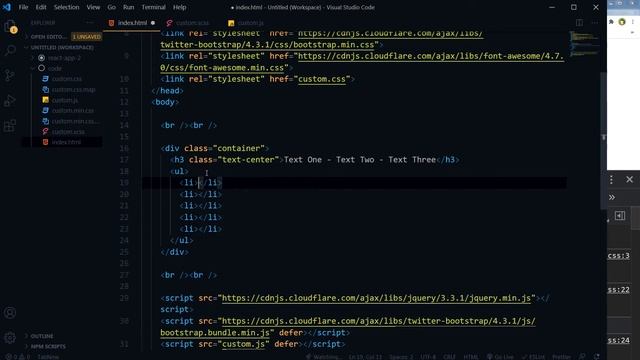640x360 pixels.
Task: Open the File menu
Action: (23, 7)
